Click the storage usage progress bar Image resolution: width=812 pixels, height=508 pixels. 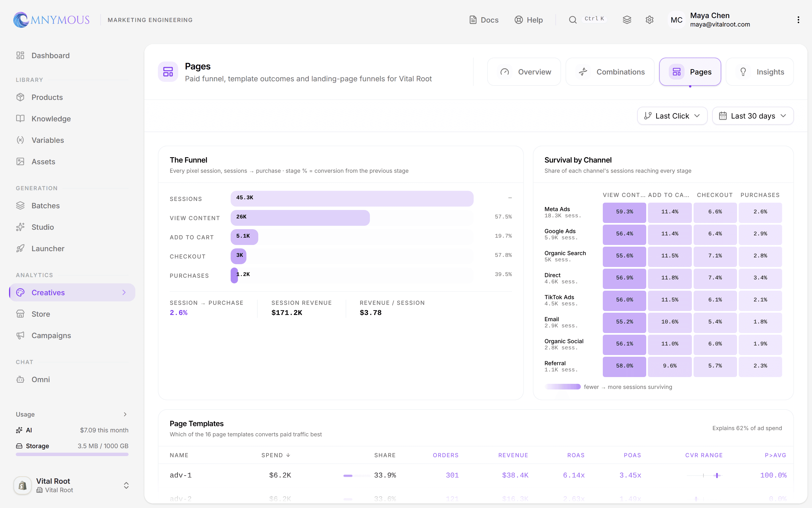click(x=72, y=455)
